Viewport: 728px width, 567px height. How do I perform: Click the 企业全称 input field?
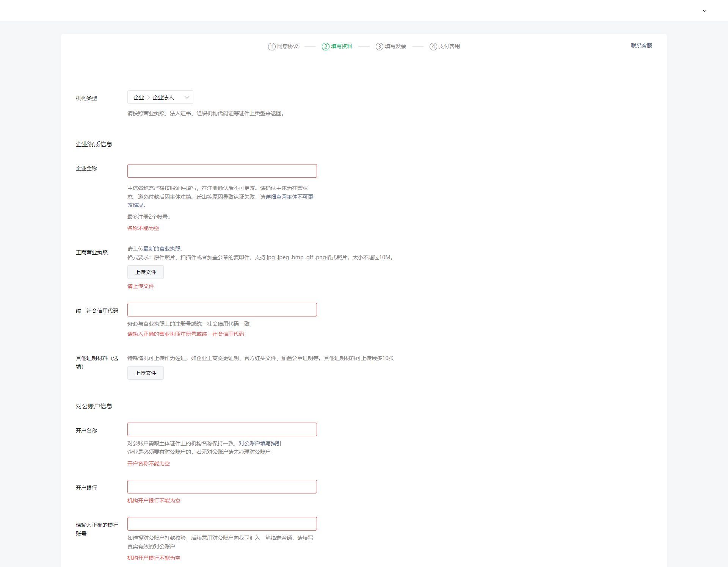(x=222, y=171)
